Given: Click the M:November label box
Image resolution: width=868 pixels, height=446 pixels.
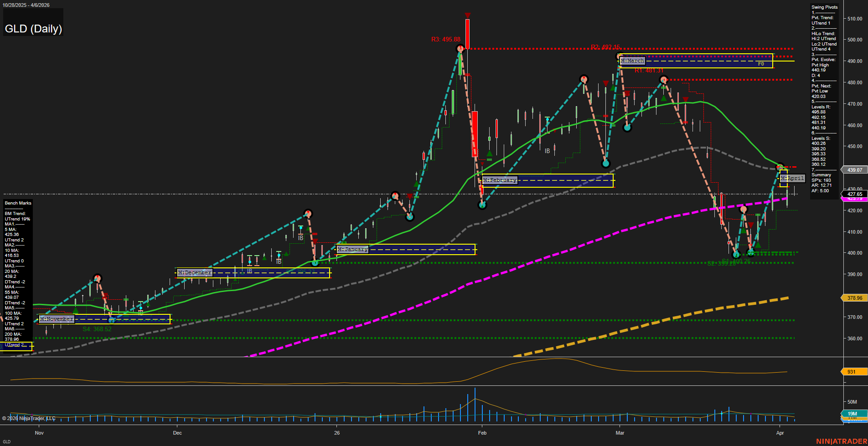Looking at the screenshot, I should [x=57, y=319].
